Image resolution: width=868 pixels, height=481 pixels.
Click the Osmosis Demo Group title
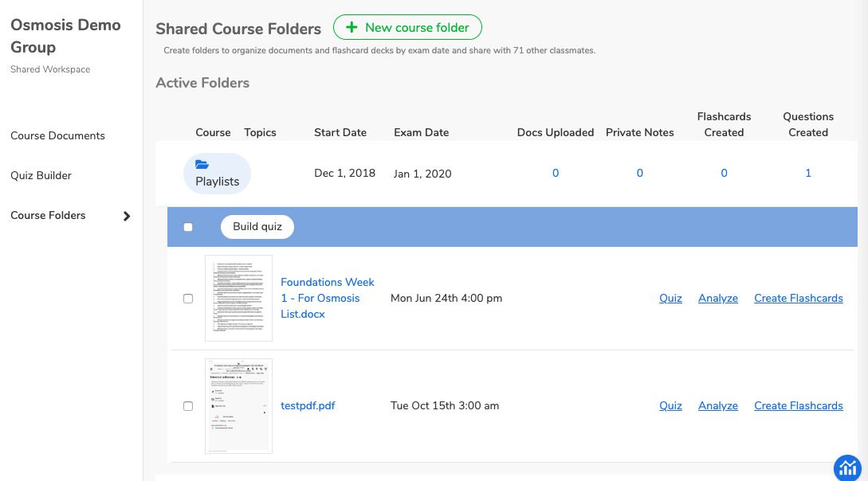coord(65,36)
